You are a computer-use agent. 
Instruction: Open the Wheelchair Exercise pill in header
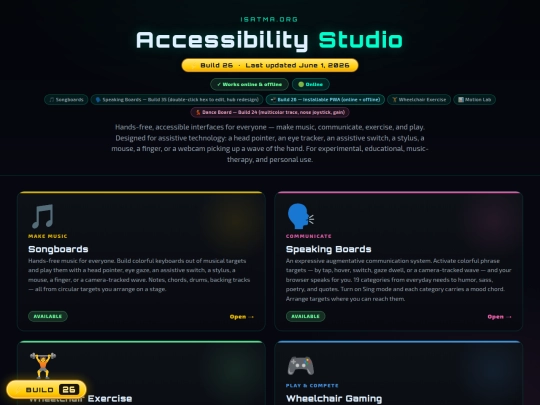[419, 100]
